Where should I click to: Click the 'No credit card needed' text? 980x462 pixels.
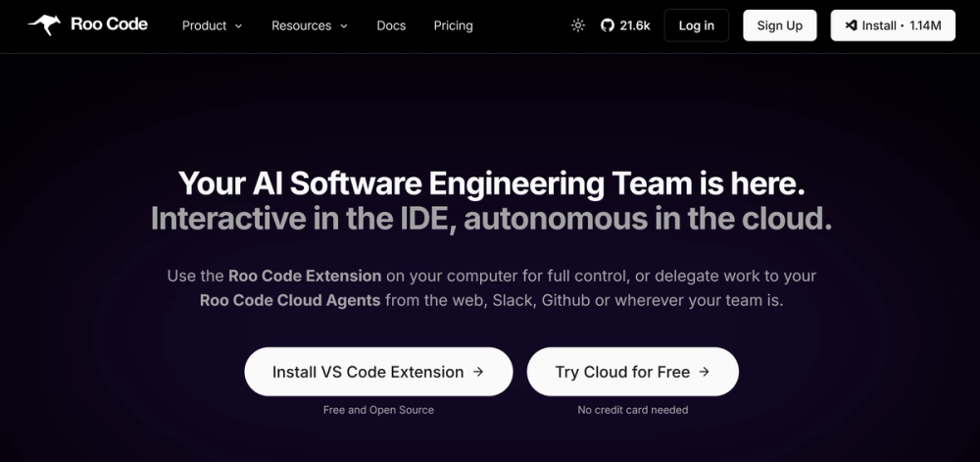click(x=632, y=410)
